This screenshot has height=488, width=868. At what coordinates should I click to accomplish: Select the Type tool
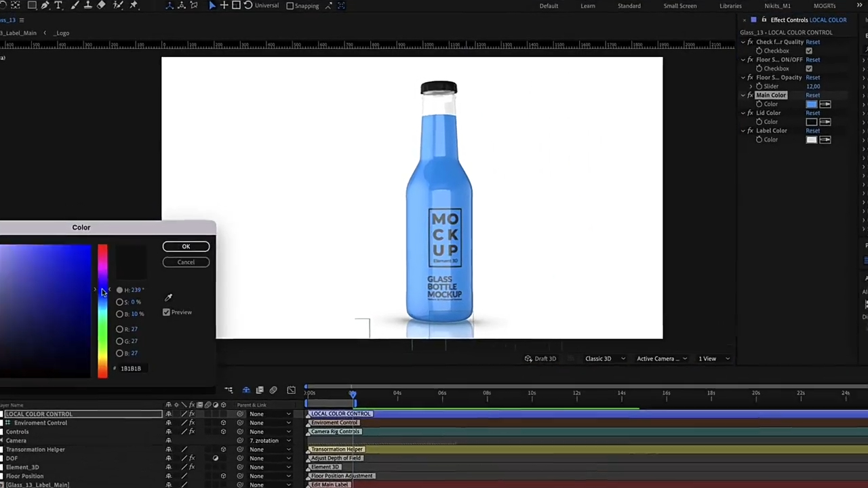coord(58,5)
